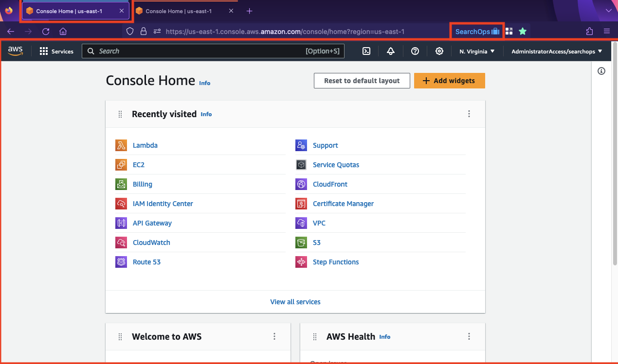The height and width of the screenshot is (364, 618).
Task: Click Reset to default layout
Action: 362,81
